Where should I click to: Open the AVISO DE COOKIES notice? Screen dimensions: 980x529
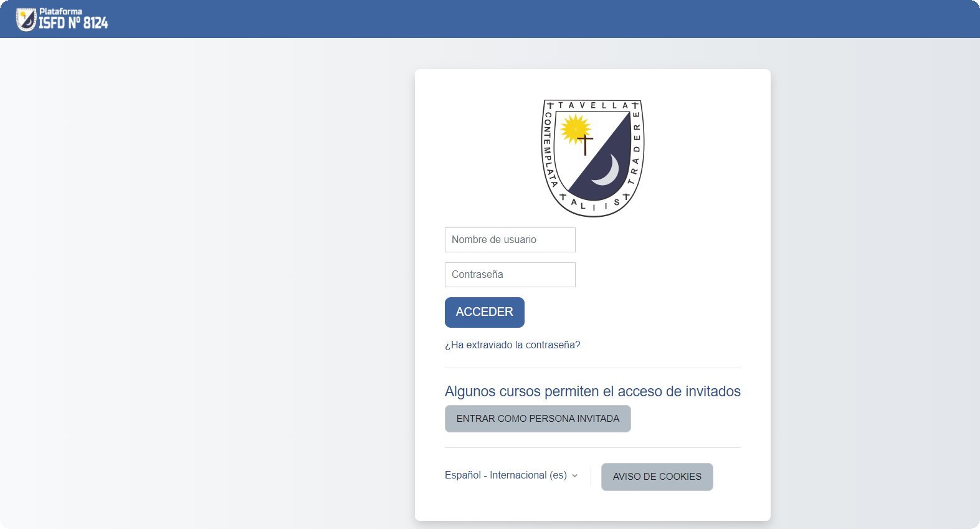pos(657,477)
